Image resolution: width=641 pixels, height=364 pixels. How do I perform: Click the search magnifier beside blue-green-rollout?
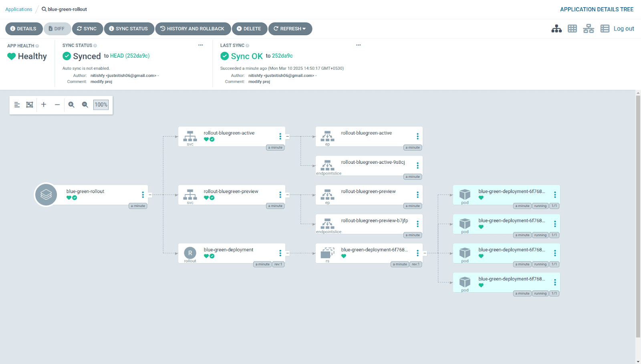point(43,9)
